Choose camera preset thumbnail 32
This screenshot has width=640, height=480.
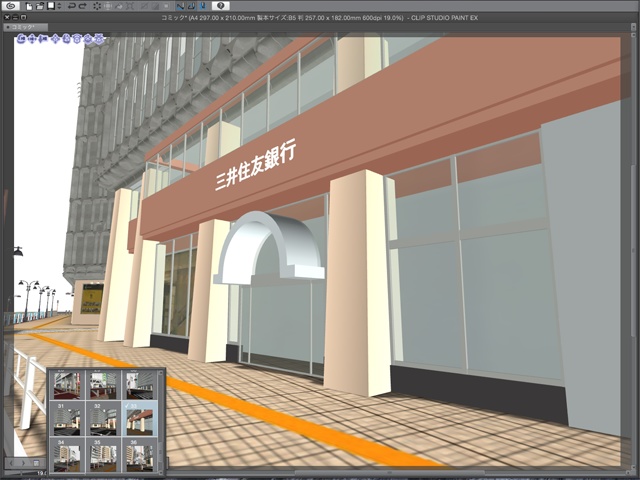[103, 419]
